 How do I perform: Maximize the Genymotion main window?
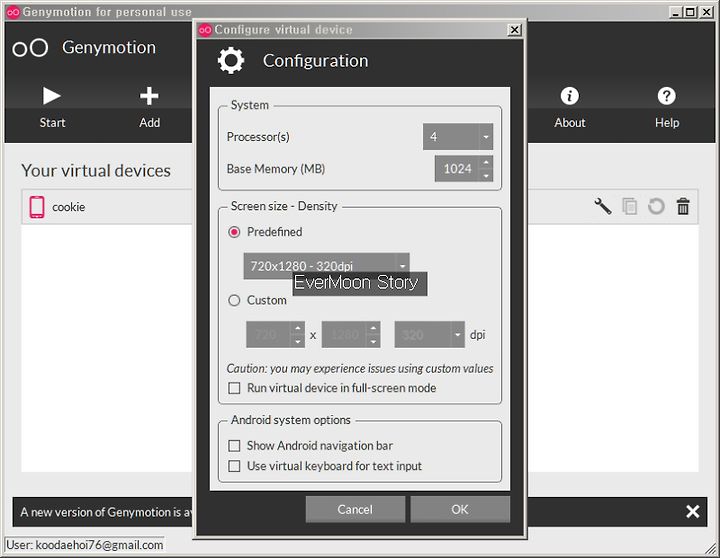point(690,12)
